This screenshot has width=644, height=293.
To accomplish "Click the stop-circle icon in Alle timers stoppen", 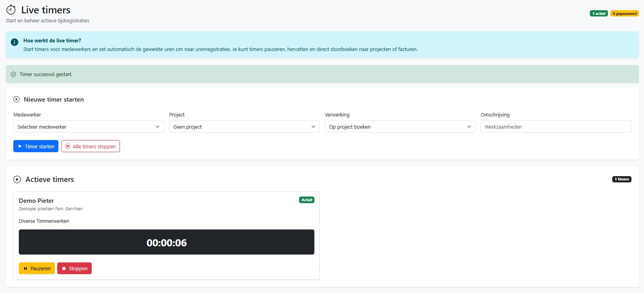I will [68, 146].
